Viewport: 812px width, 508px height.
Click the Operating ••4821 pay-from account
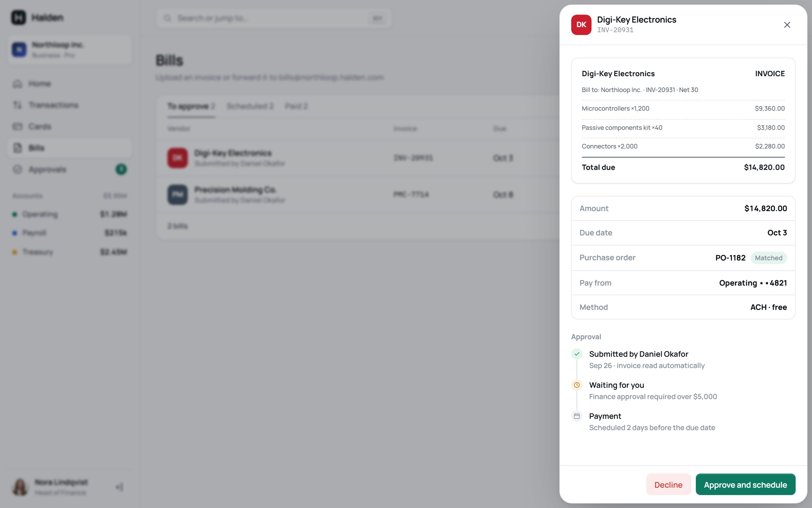coord(753,283)
